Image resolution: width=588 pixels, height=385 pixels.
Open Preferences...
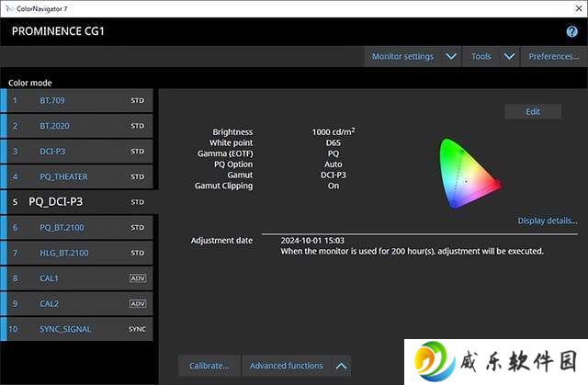(554, 57)
